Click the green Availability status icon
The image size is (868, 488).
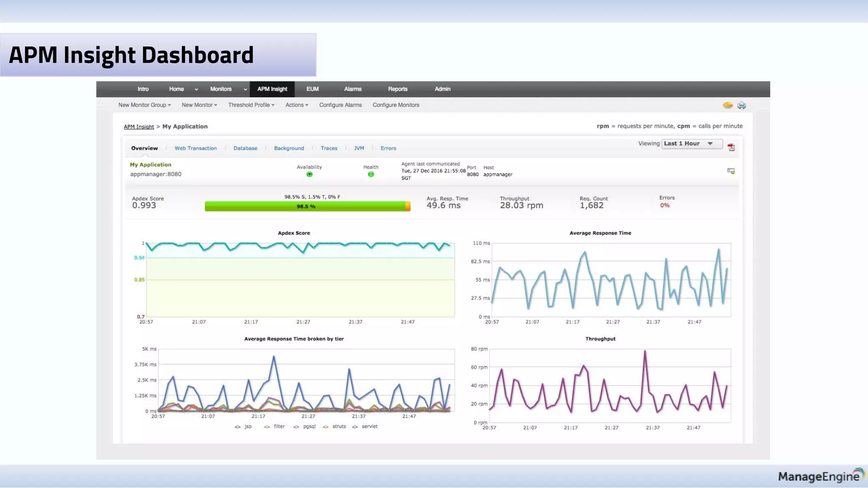click(309, 174)
